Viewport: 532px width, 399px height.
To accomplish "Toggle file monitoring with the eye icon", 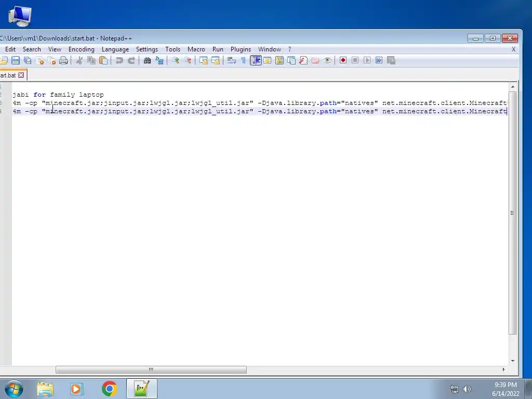I will (327, 60).
